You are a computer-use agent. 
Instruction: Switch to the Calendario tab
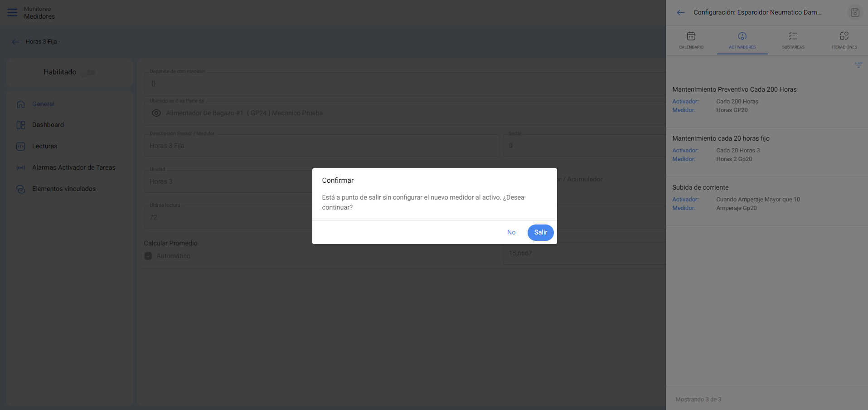[691, 40]
